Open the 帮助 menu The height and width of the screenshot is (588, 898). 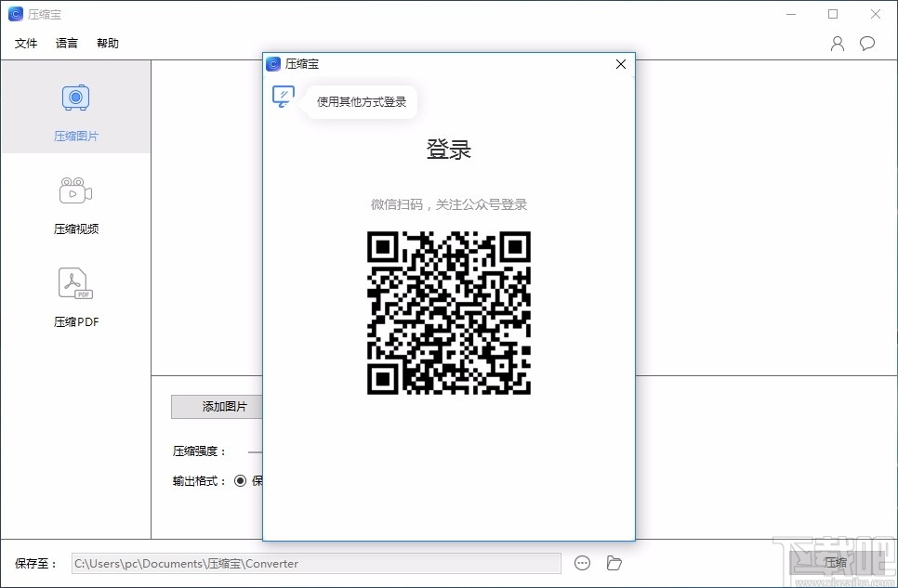click(x=107, y=43)
